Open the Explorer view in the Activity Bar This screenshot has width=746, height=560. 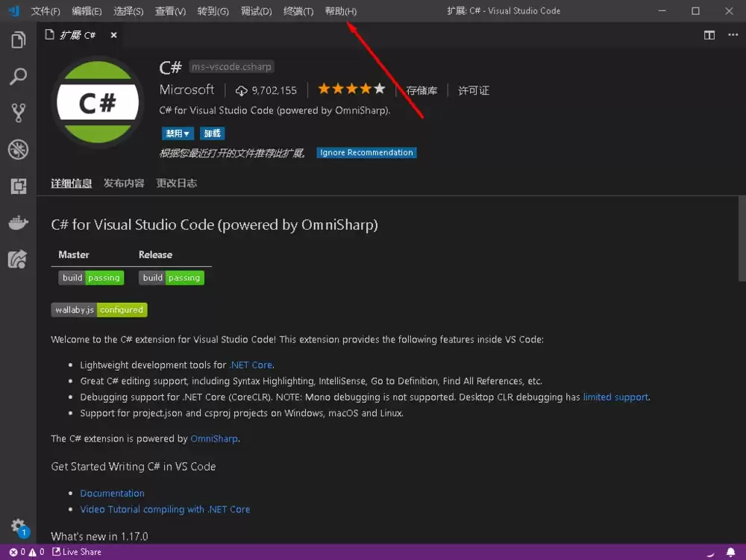(18, 40)
